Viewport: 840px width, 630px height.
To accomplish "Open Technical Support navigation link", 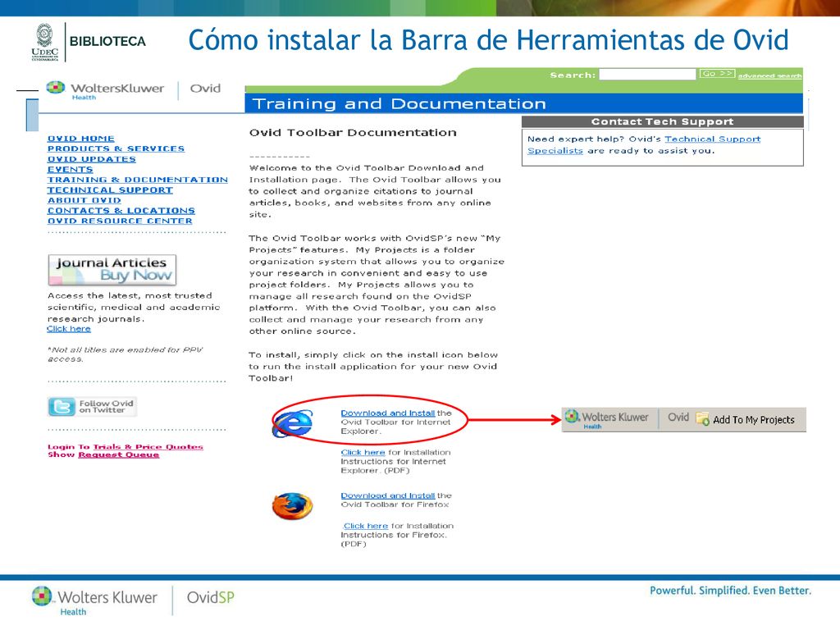I will pyautogui.click(x=110, y=189).
